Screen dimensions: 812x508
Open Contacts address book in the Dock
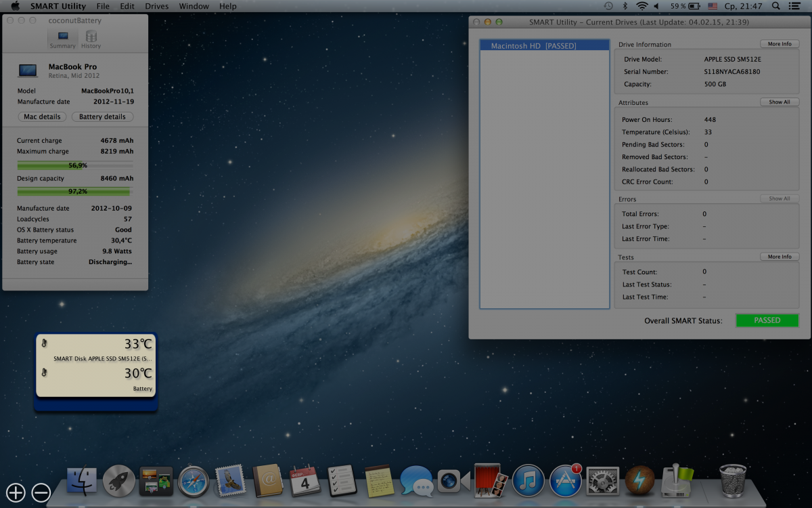pos(267,482)
